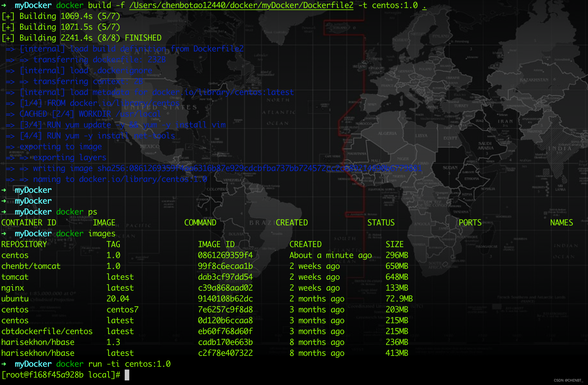
Task: Click the 'STATUS' column header
Action: coord(381,223)
